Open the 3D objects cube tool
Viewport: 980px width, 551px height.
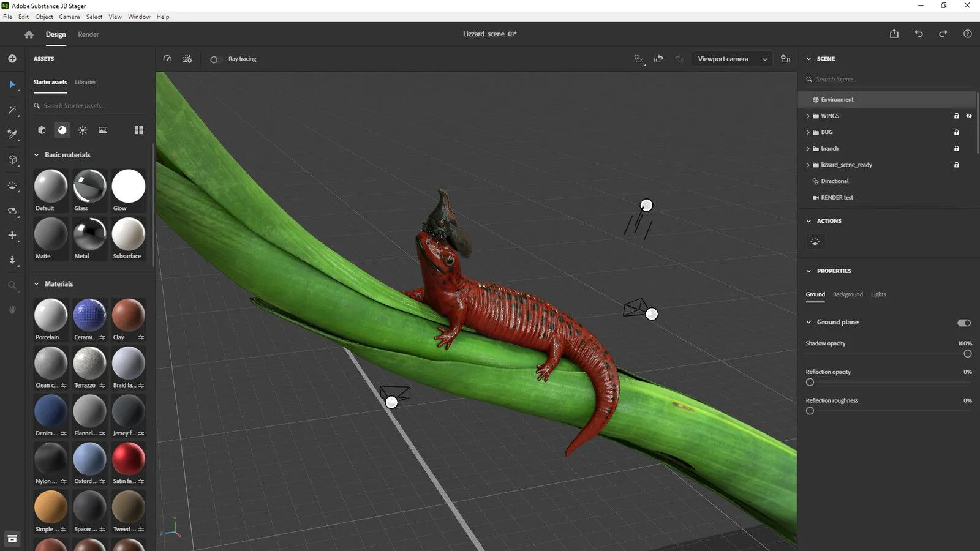point(12,160)
